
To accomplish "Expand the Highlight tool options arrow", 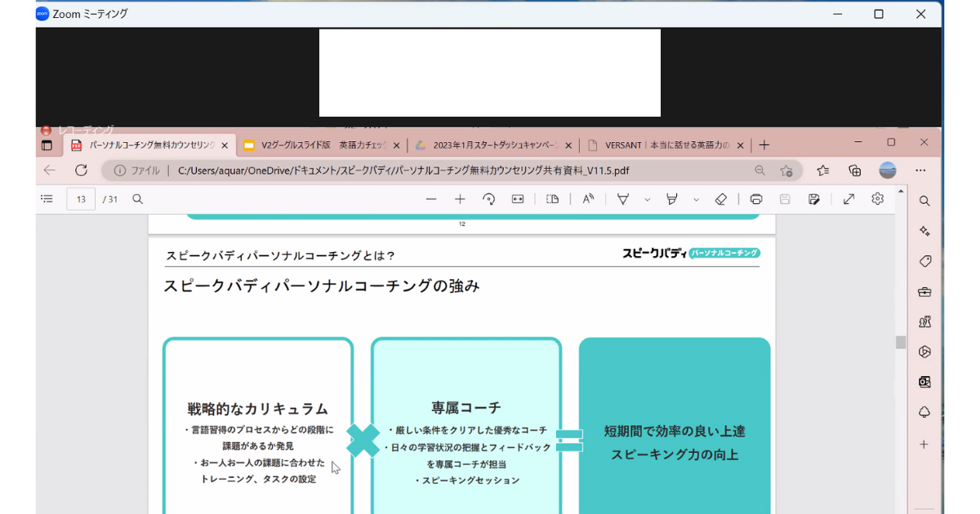I will pyautogui.click(x=696, y=199).
